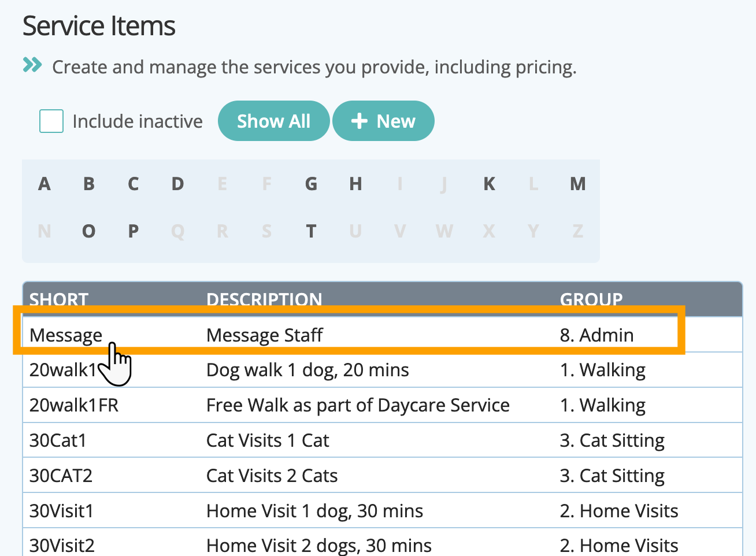Image resolution: width=756 pixels, height=556 pixels.
Task: Open the 30Visit1 service item
Action: (61, 511)
